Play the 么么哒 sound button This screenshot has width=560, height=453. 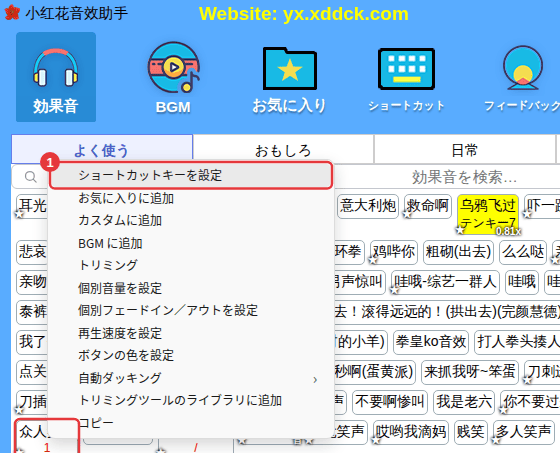523,252
